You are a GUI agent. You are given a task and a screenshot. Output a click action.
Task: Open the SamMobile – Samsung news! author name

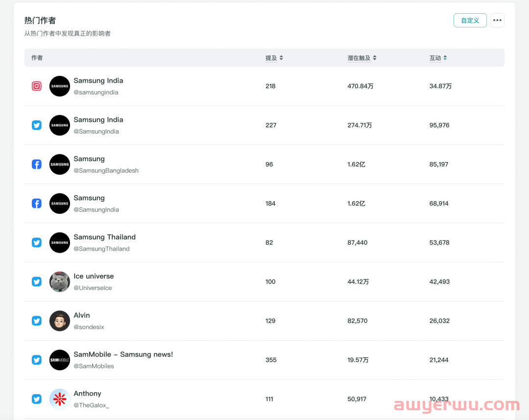123,354
